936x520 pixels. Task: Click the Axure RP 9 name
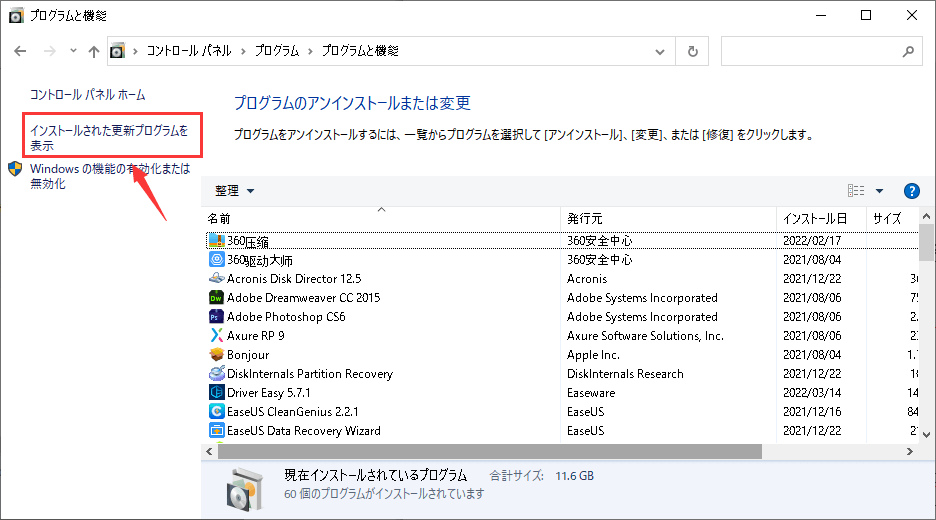click(x=255, y=336)
